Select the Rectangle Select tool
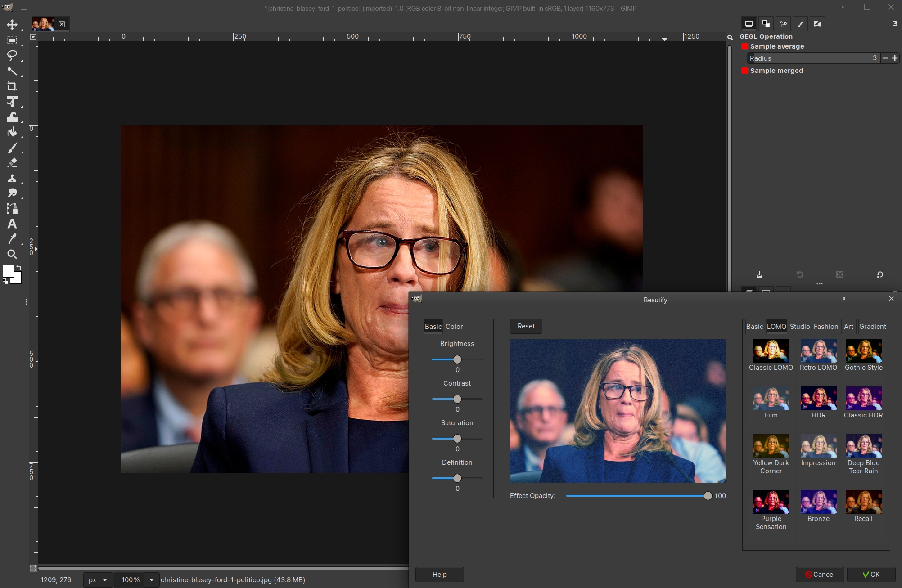 tap(12, 40)
